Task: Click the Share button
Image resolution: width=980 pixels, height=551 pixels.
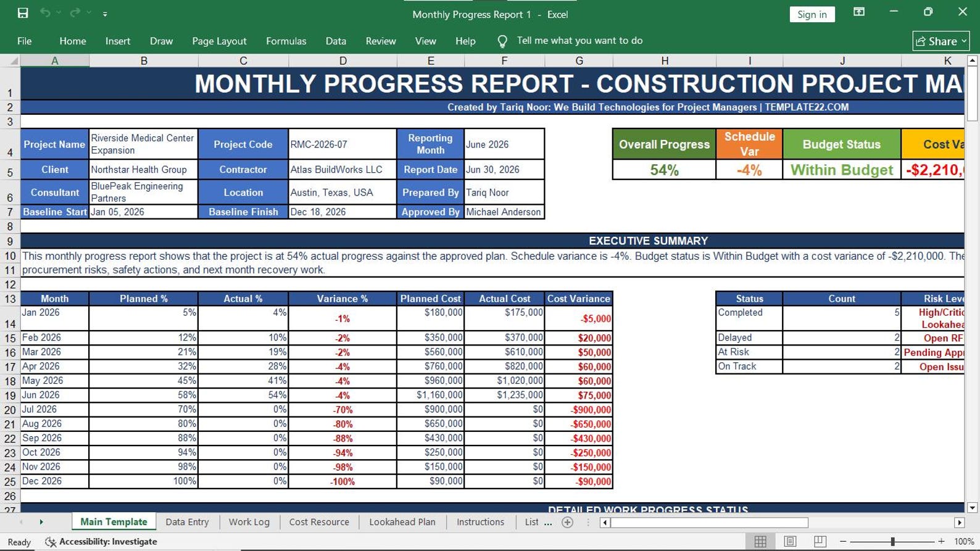Action: pyautogui.click(x=941, y=41)
